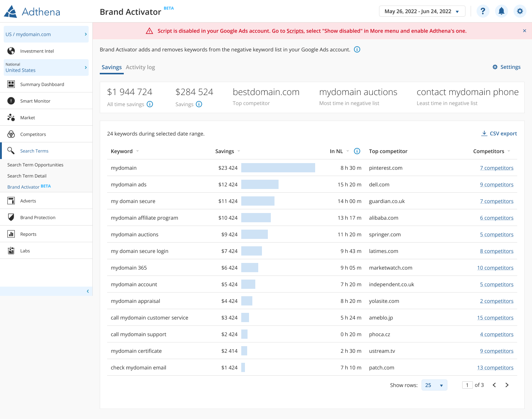Image resolution: width=532 pixels, height=419 pixels.
Task: Open the notifications bell icon
Action: click(501, 11)
